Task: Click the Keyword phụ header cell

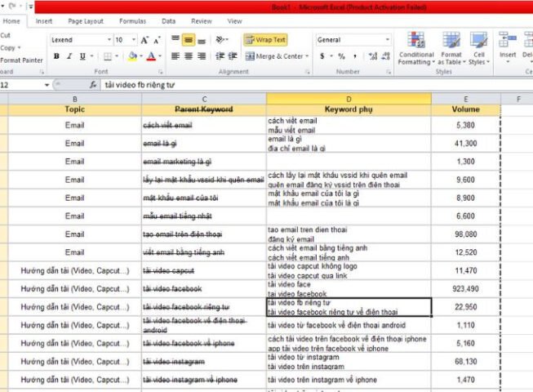Action: point(349,109)
